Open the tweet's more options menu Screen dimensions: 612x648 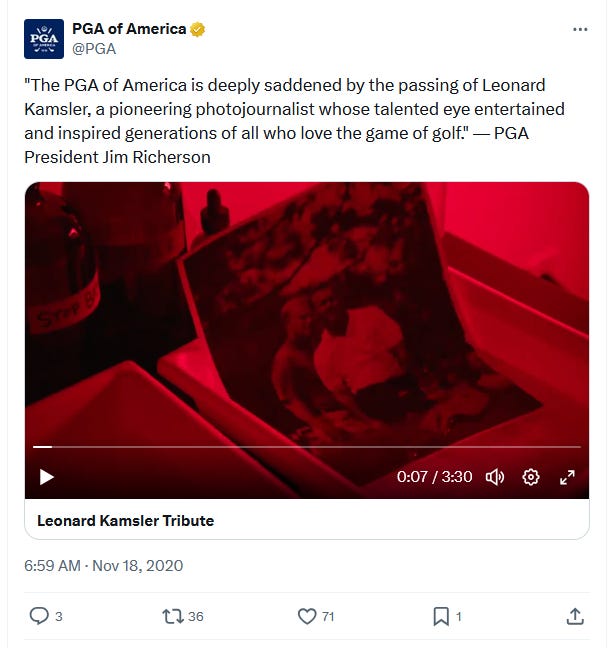point(580,29)
